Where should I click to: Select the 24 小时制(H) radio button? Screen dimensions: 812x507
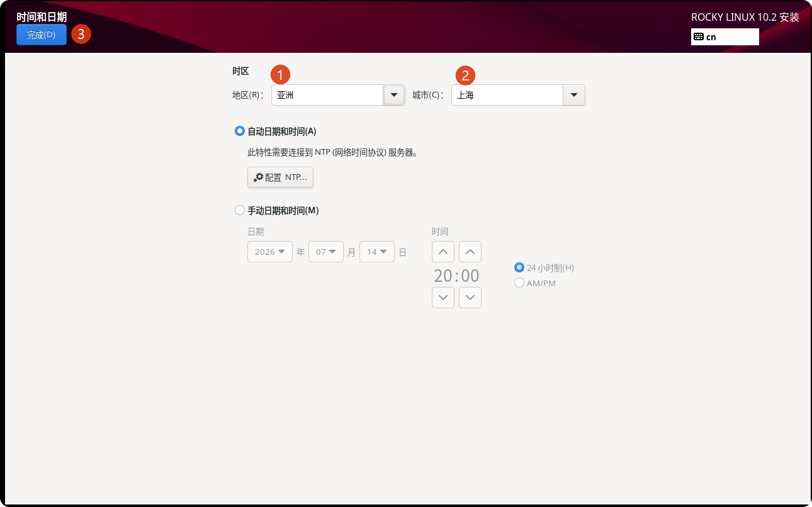[519, 267]
